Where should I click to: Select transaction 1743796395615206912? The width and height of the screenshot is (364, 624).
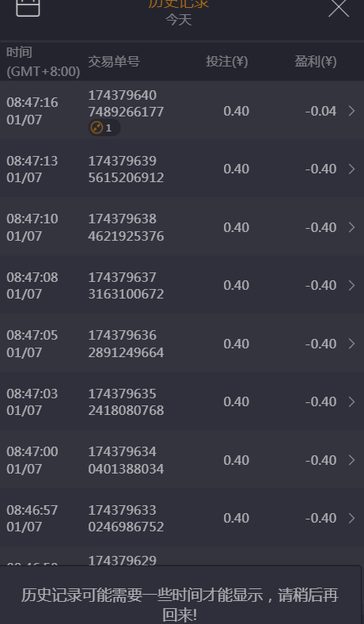pos(126,169)
